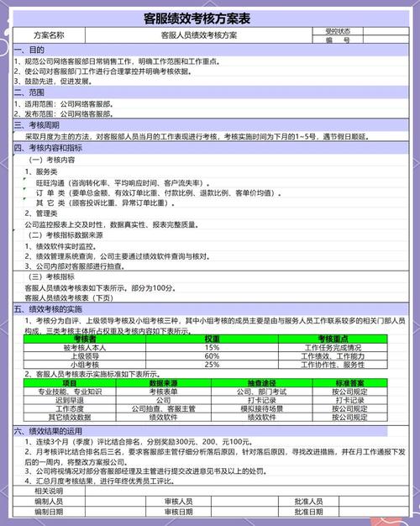Select the 客服人员绩效考核方案 cell
This screenshot has height=526, width=420.
pos(199,35)
